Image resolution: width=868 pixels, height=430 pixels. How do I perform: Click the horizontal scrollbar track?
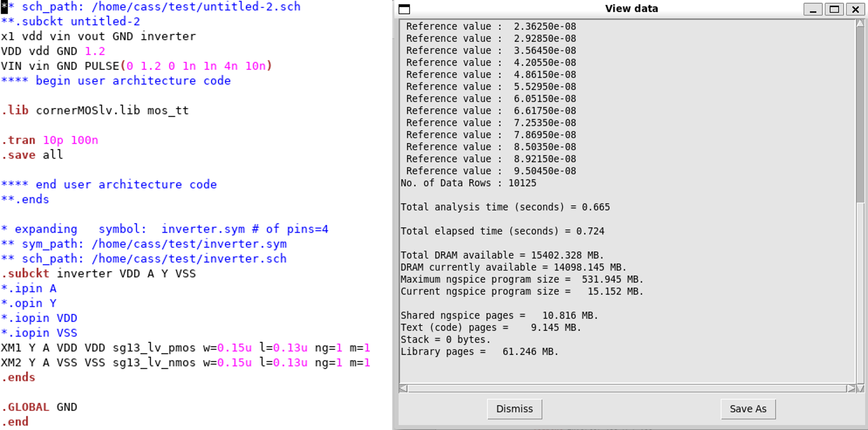coord(627,389)
